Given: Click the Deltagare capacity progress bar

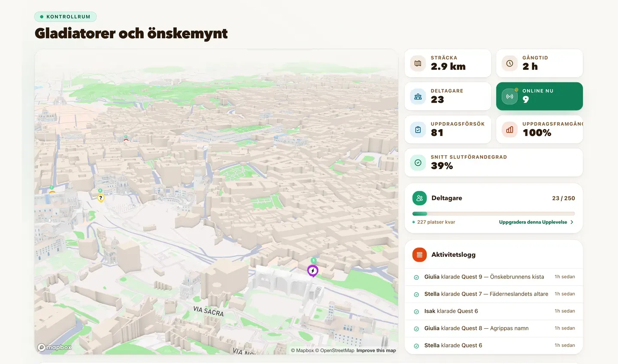Looking at the screenshot, I should [x=494, y=213].
